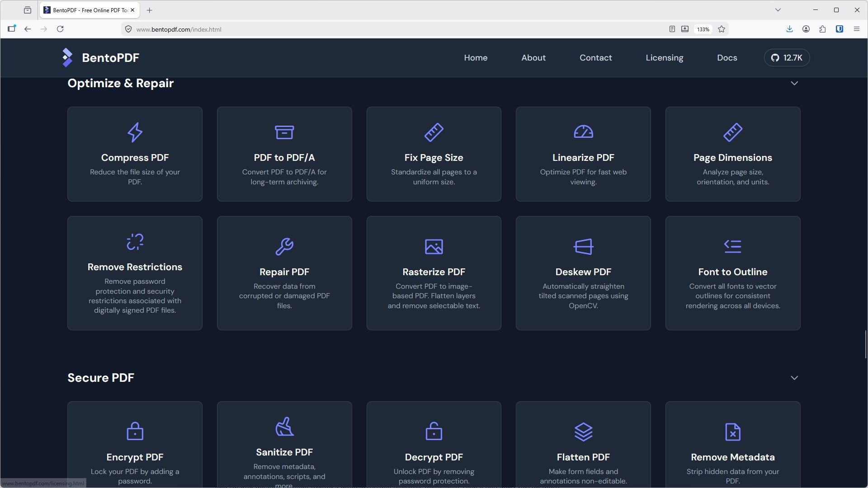
Task: Toggle reader view icon in address bar
Action: (x=672, y=29)
